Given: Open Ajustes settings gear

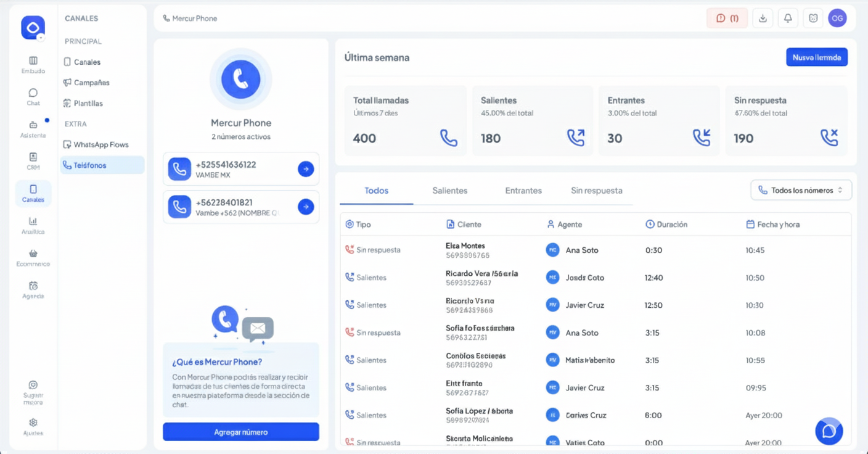Looking at the screenshot, I should click(x=33, y=426).
